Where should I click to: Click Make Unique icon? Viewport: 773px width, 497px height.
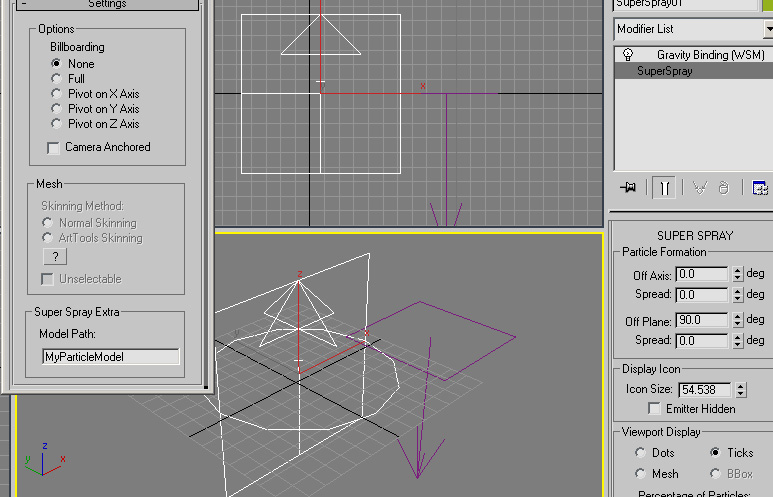click(x=700, y=188)
